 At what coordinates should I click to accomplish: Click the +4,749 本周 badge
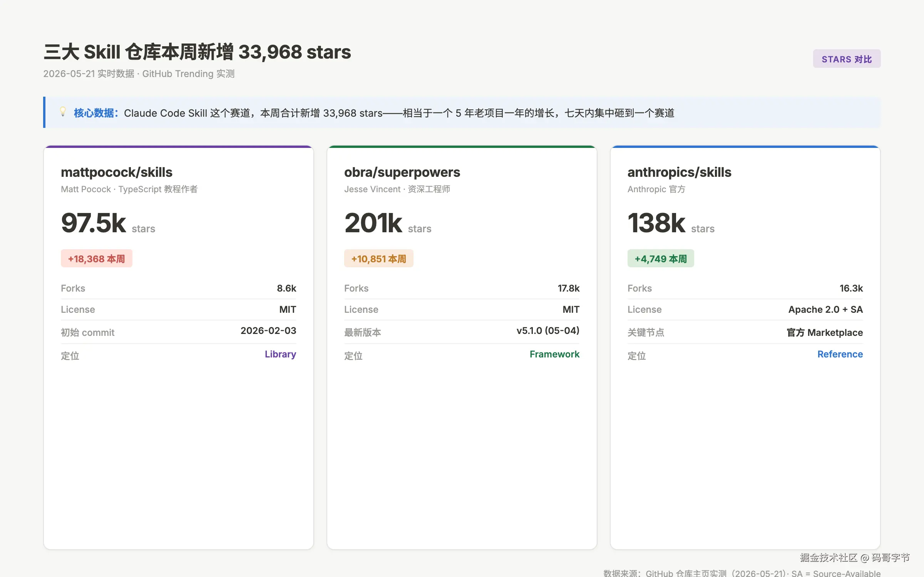click(x=661, y=258)
